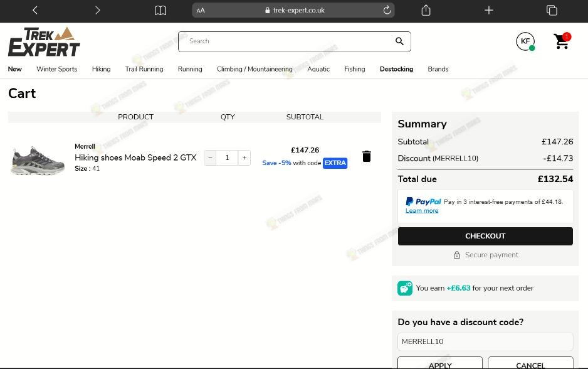
Task: Click the Merrell shoe product thumbnail
Action: (x=38, y=161)
